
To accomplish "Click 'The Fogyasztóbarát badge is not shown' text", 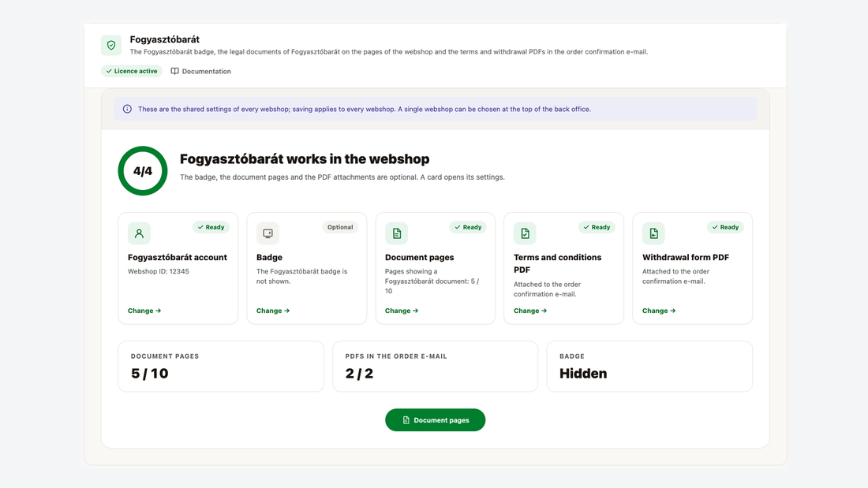I will 301,277.
